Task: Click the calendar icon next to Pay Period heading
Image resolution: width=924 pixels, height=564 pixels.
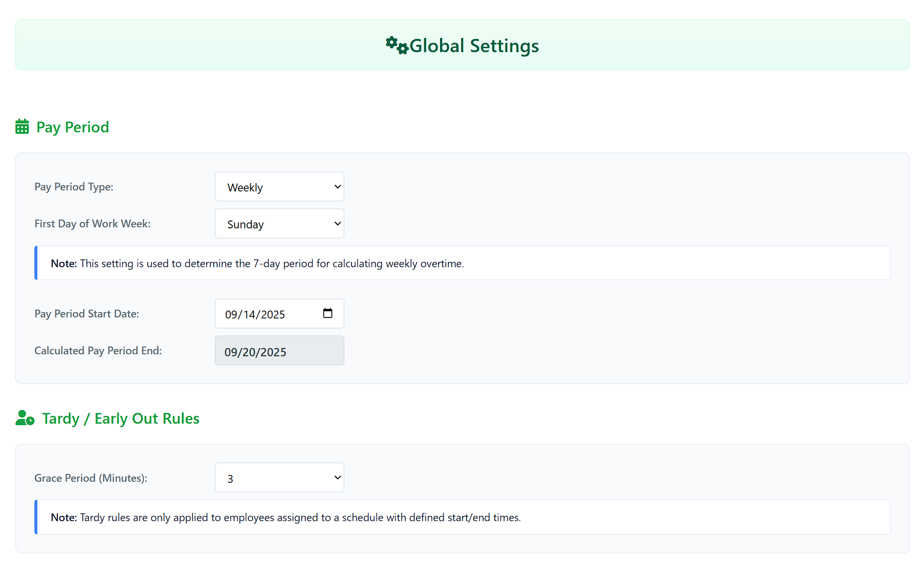Action: tap(22, 126)
